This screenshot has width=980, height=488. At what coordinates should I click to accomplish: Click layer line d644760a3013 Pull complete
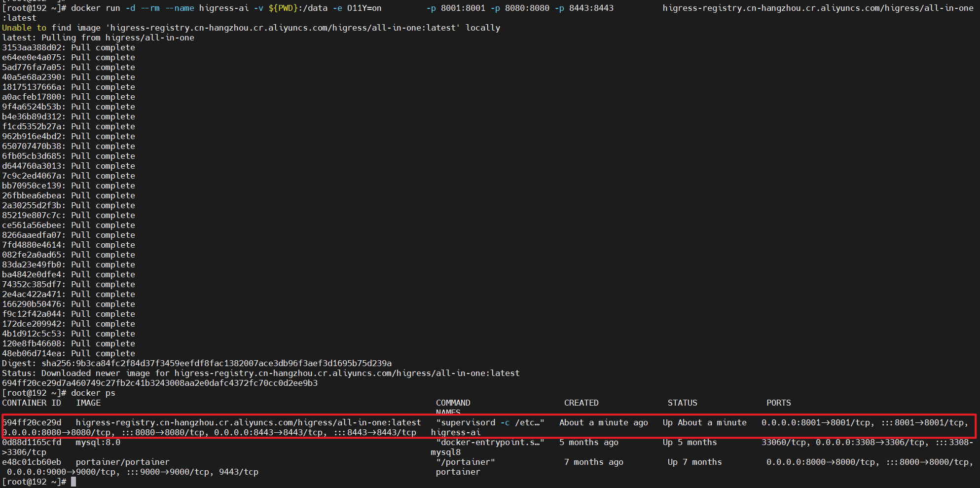(69, 166)
